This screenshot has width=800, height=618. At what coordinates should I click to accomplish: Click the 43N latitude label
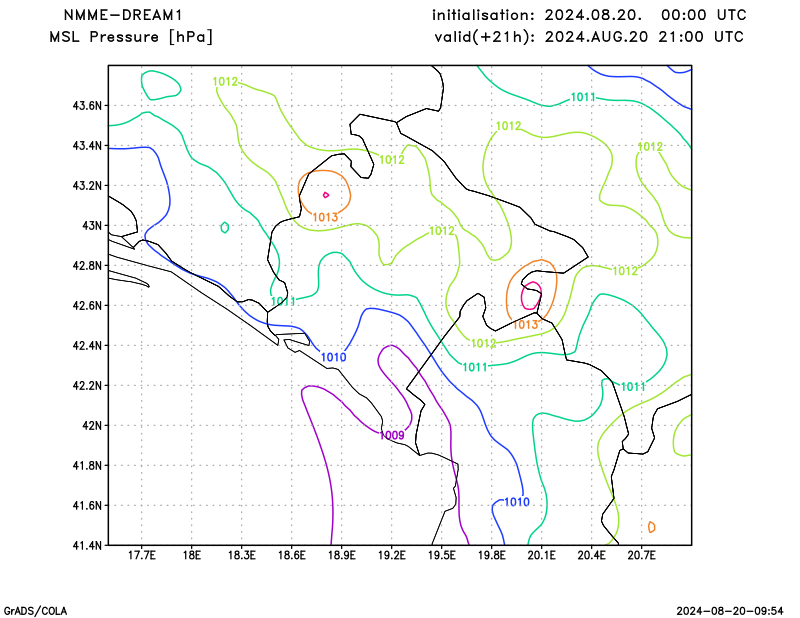92,226
